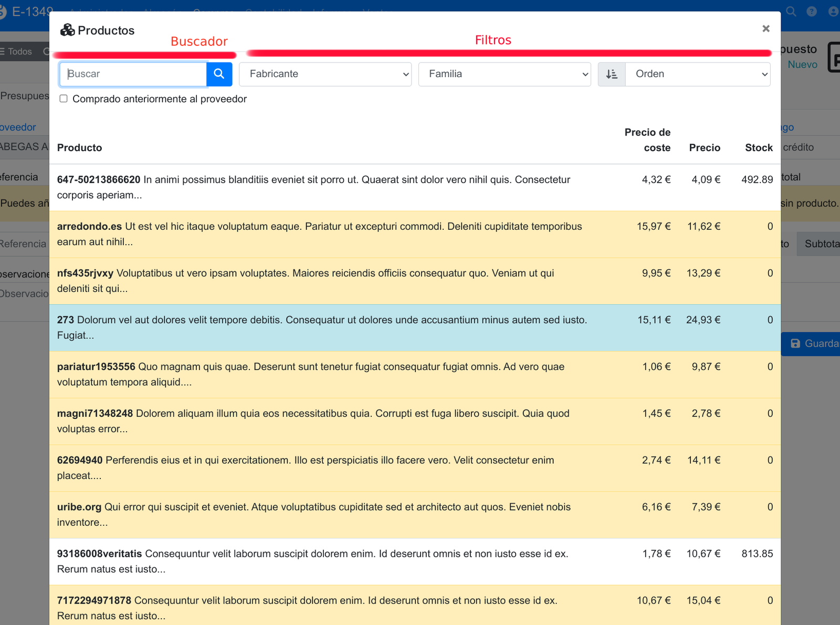Screen dimensions: 840x625
Task: Click the Precio column header
Action: click(705, 148)
